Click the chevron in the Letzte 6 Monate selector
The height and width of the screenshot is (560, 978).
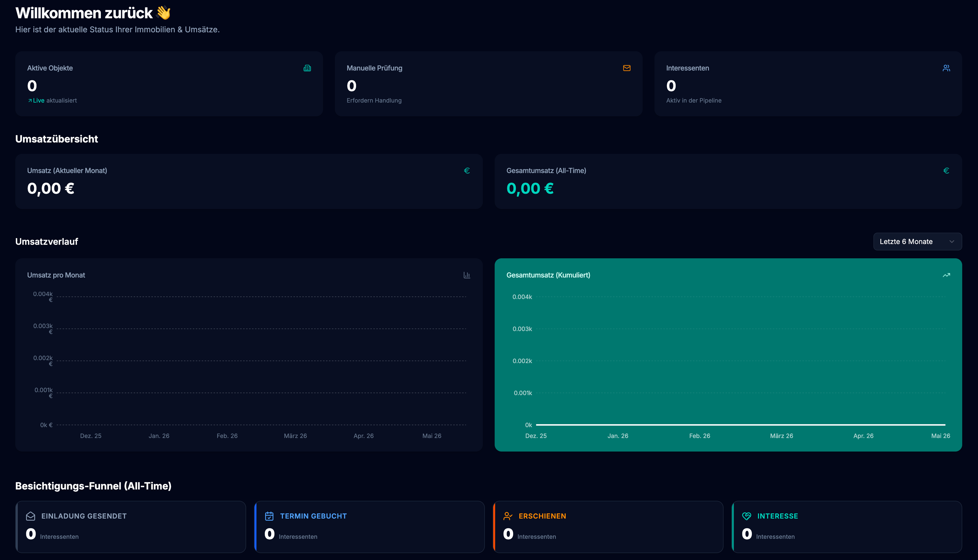[952, 242]
